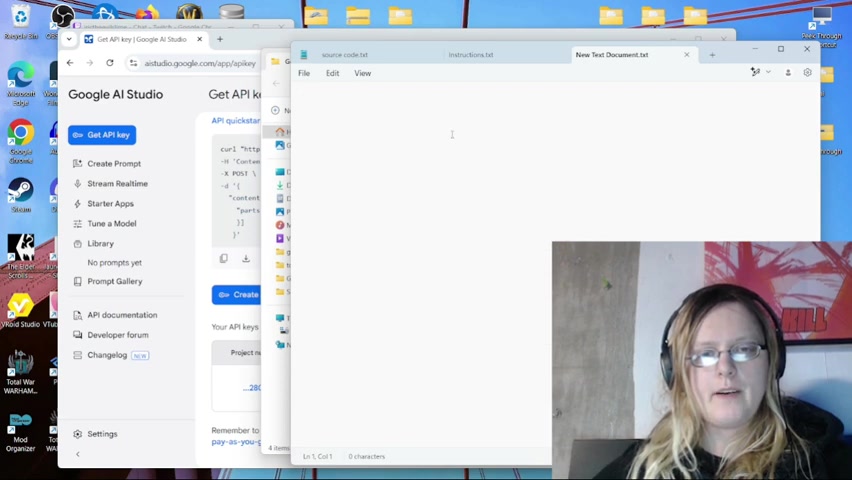
Task: Expand the Library section in sidebar
Action: [x=100, y=244]
